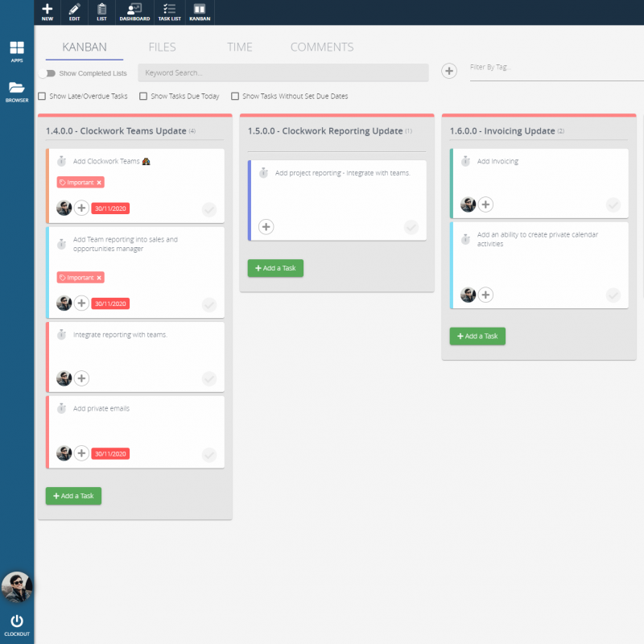The width and height of the screenshot is (644, 644).
Task: Click due date on Add Team reporting task
Action: tap(110, 303)
